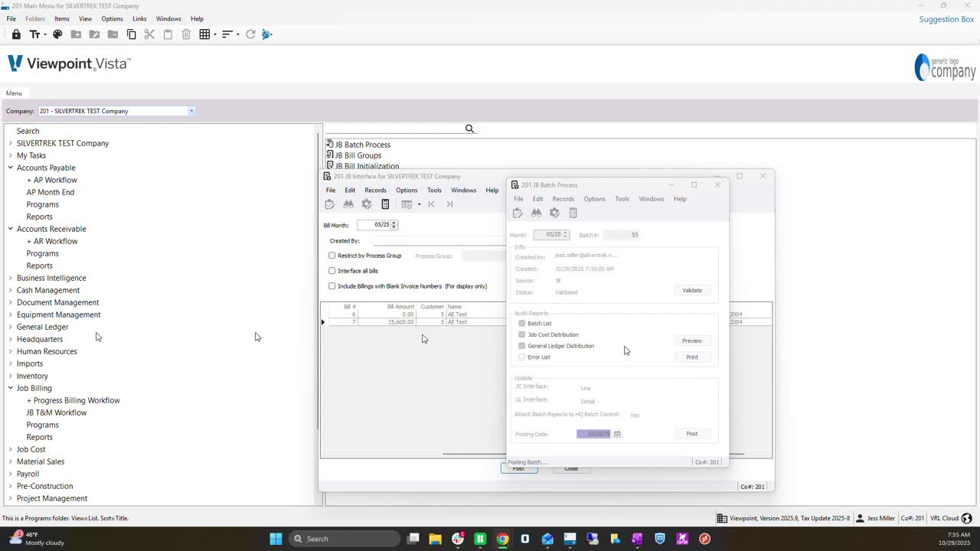Click the Print button for audit reports
Image resolution: width=980 pixels, height=551 pixels.
point(692,357)
